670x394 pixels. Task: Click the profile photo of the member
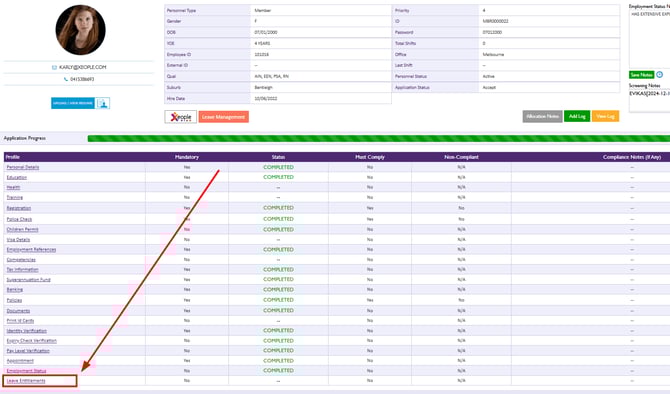[x=80, y=30]
